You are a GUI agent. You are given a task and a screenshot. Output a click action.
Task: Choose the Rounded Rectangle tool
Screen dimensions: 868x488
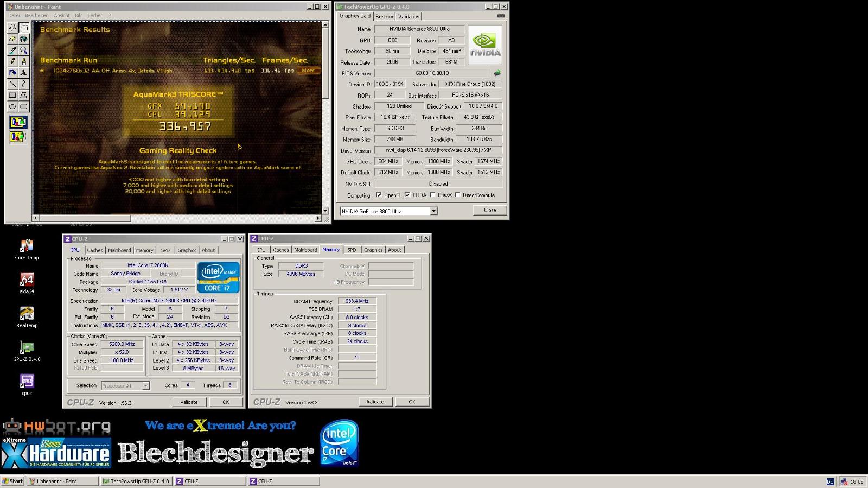24,106
